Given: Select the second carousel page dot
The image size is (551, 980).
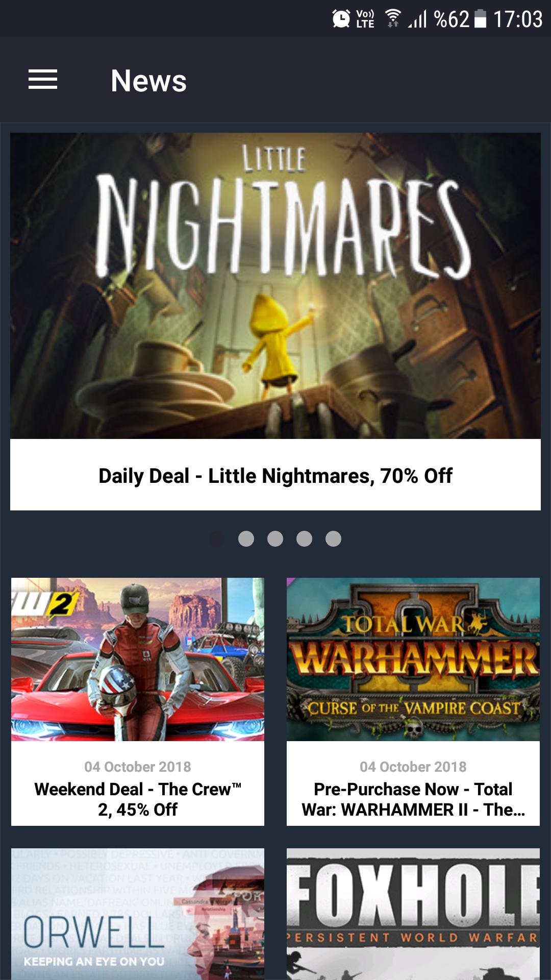Looking at the screenshot, I should (246, 538).
